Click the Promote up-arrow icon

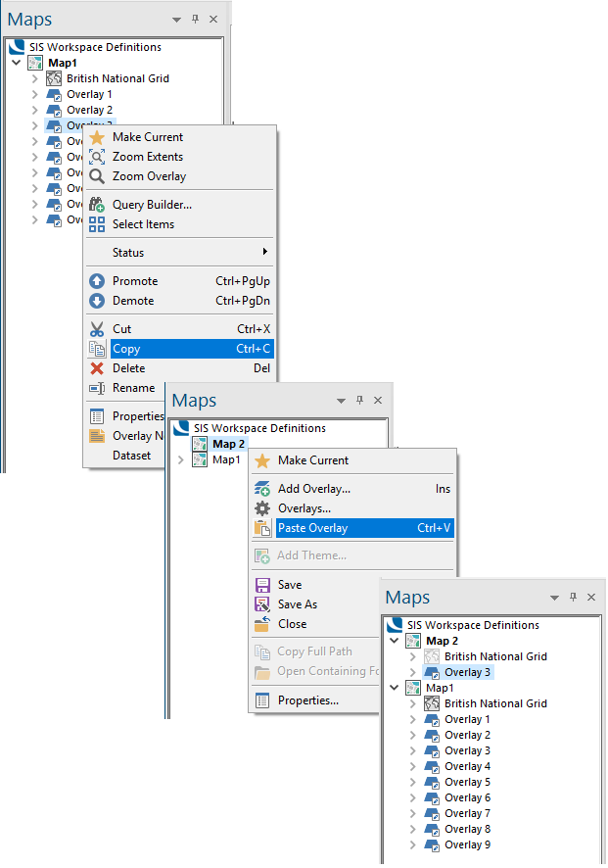pyautogui.click(x=97, y=281)
